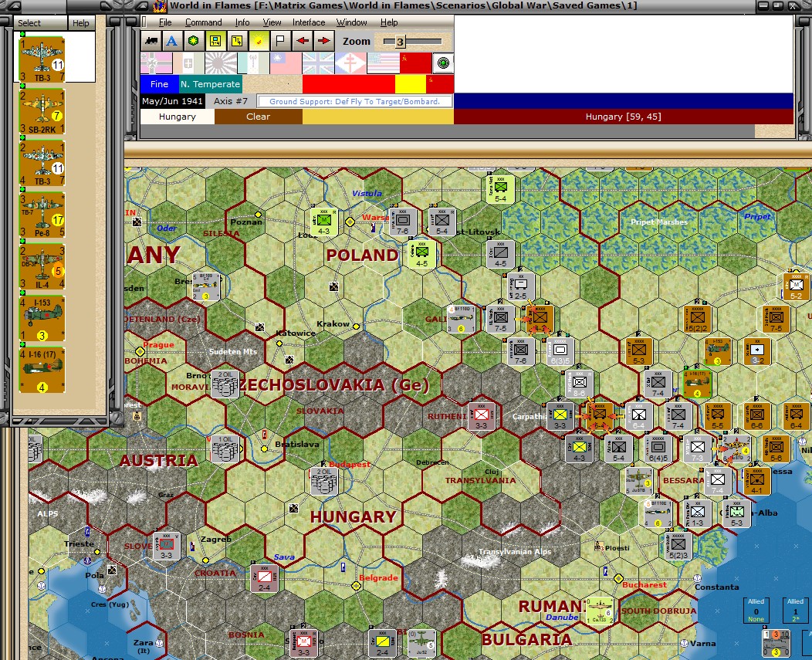The height and width of the screenshot is (660, 812).
Task: Select the highlighted TB-3 bomber with white background
Action: pos(42,59)
